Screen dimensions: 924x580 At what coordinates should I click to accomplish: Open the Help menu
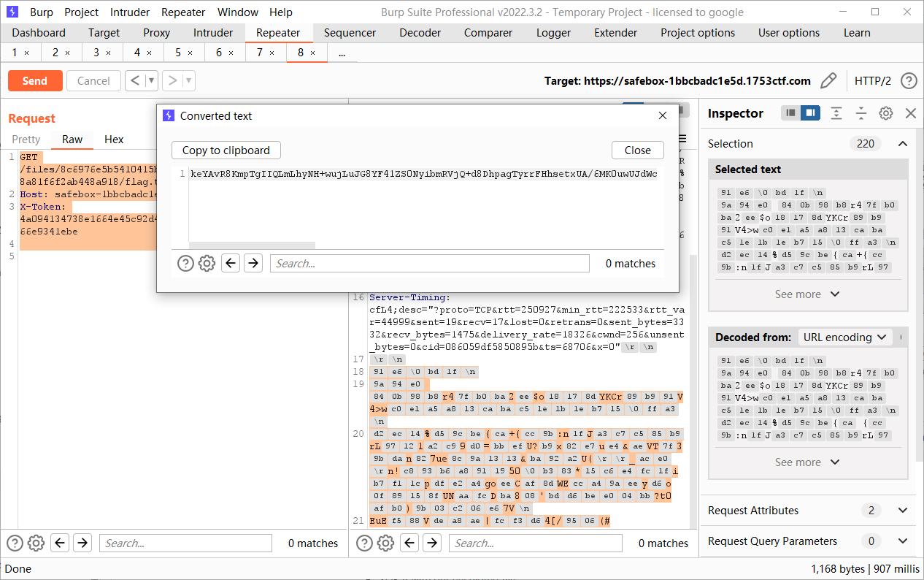coord(281,12)
